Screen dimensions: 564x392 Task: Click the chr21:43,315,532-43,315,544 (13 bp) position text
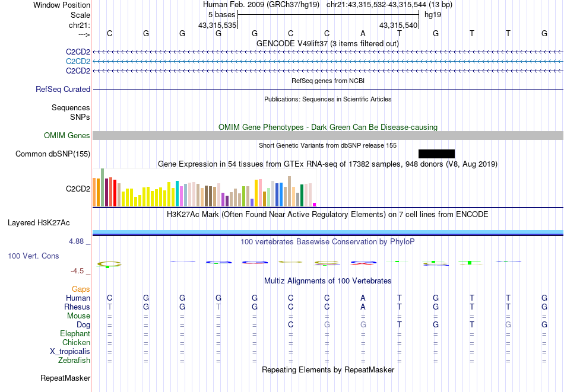click(389, 5)
